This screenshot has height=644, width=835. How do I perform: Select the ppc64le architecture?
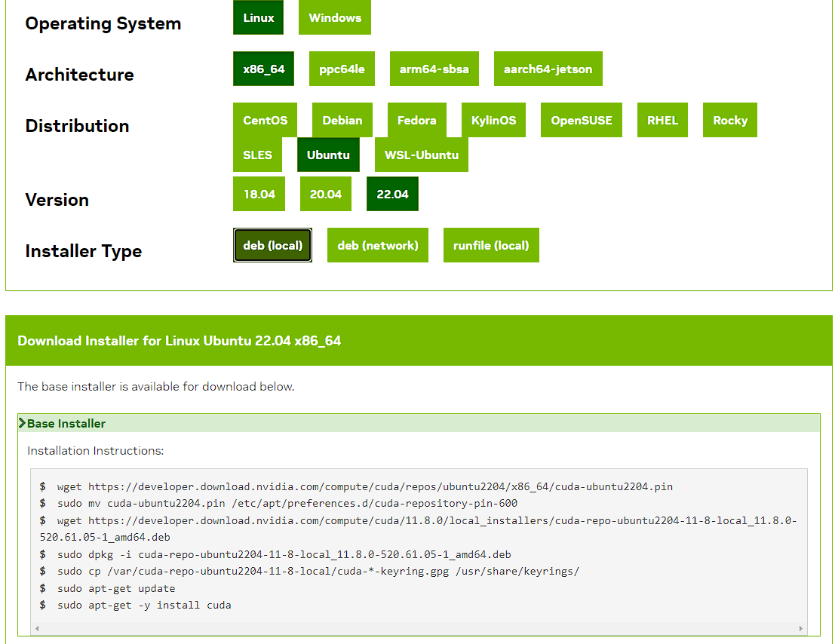point(342,69)
